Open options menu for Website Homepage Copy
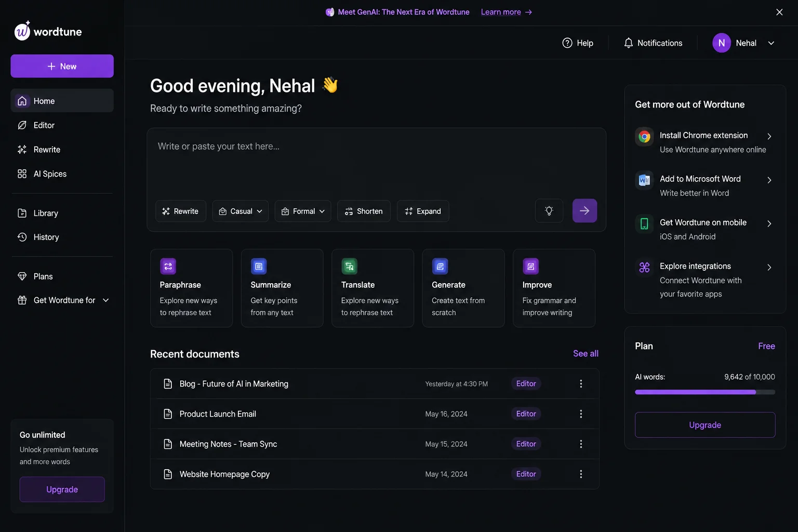798x532 pixels. 581,474
